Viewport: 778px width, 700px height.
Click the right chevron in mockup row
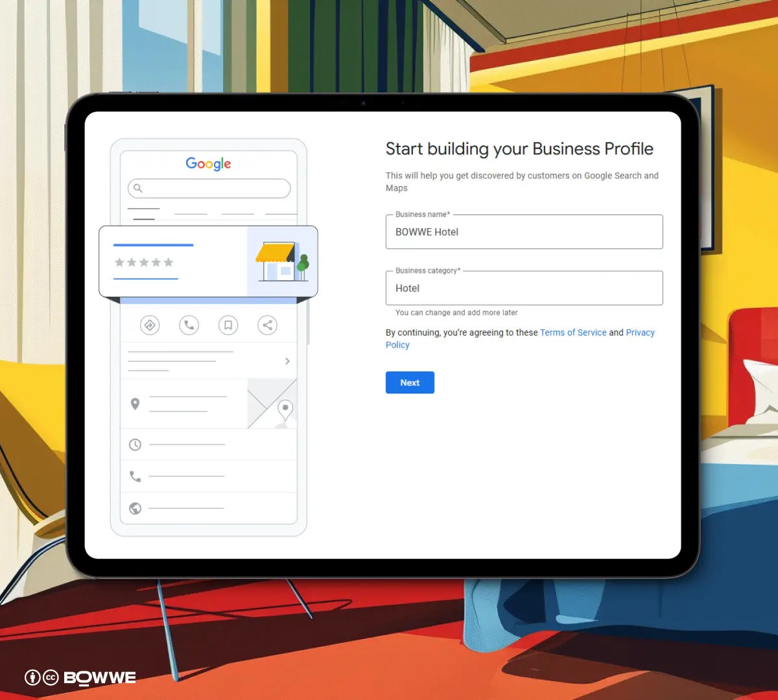[287, 361]
